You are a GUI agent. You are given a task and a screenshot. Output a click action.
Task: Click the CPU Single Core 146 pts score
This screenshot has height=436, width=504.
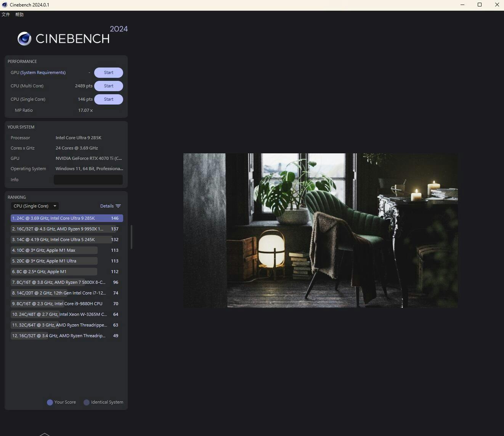pos(85,99)
